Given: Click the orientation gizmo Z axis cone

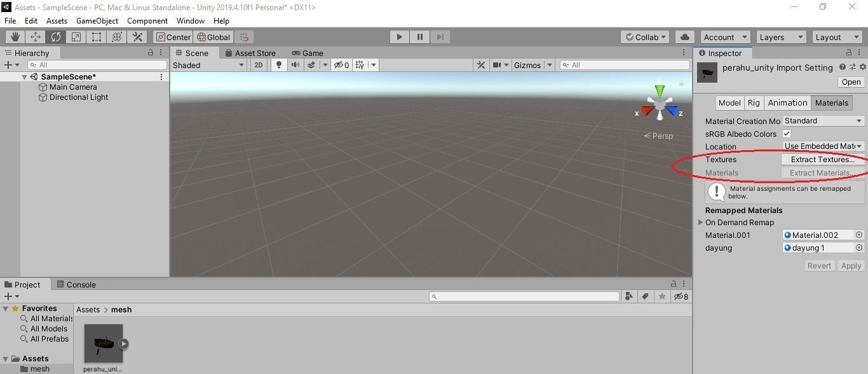Looking at the screenshot, I should [672, 111].
